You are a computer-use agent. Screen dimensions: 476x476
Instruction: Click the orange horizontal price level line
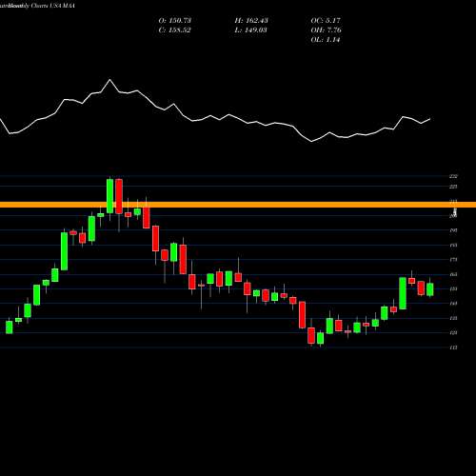coord(238,205)
